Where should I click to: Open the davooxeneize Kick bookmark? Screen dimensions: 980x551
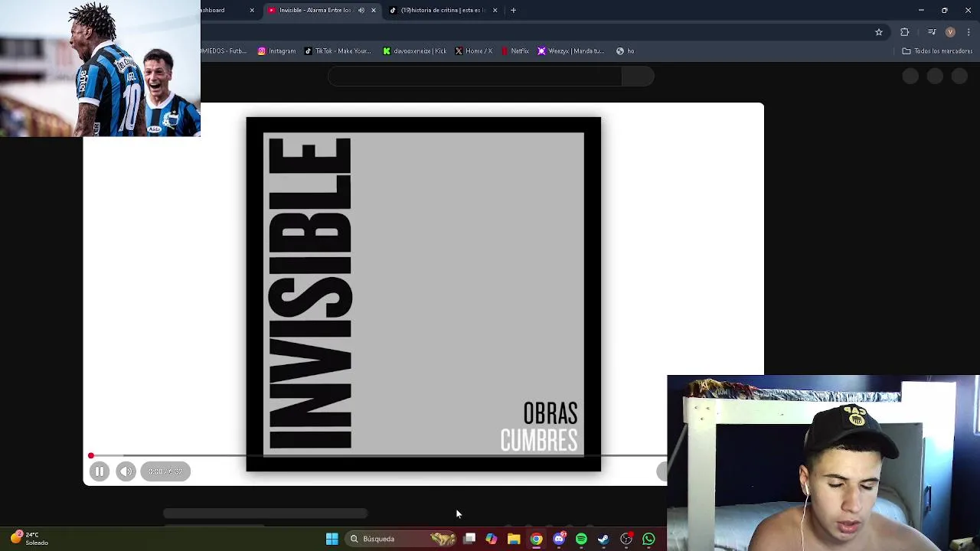pyautogui.click(x=414, y=51)
